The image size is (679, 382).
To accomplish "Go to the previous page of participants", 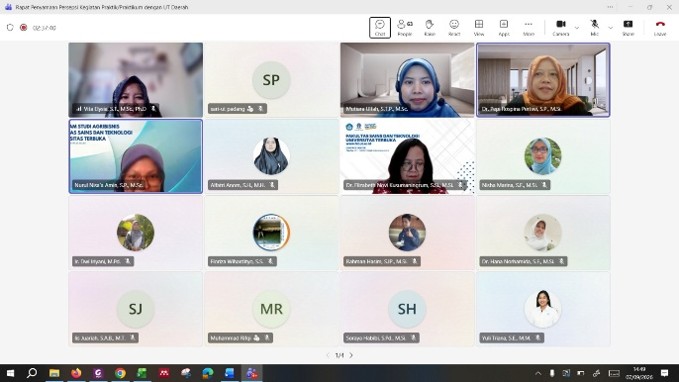I will (x=328, y=355).
